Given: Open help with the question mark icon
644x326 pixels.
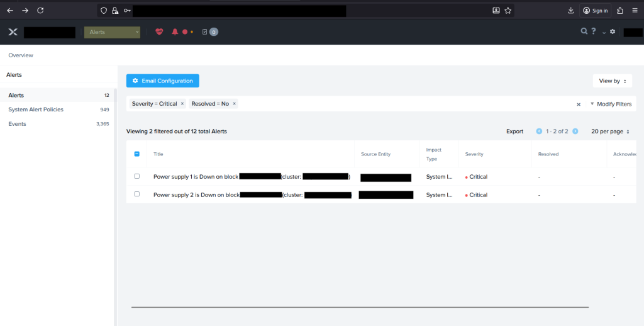Looking at the screenshot, I should point(594,31).
